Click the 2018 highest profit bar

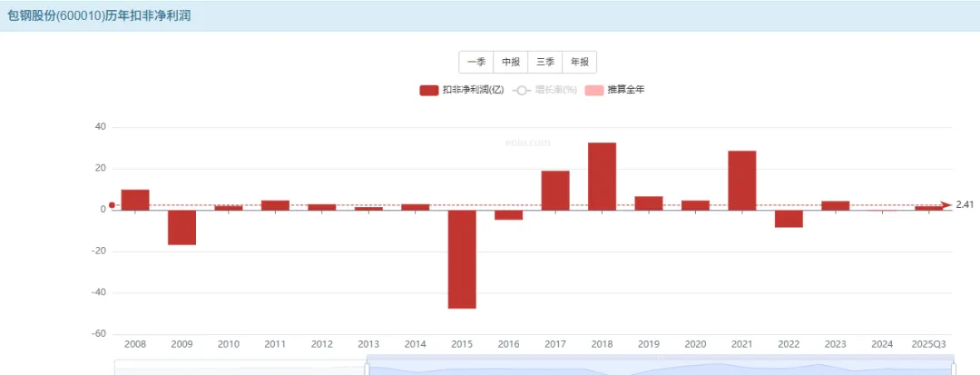(x=602, y=177)
